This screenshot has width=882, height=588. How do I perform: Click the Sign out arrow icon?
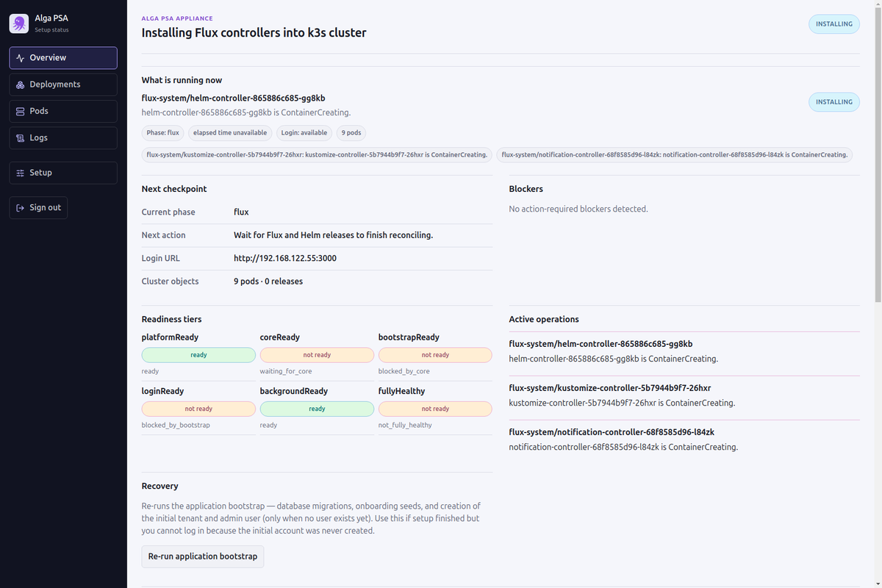[21, 208]
